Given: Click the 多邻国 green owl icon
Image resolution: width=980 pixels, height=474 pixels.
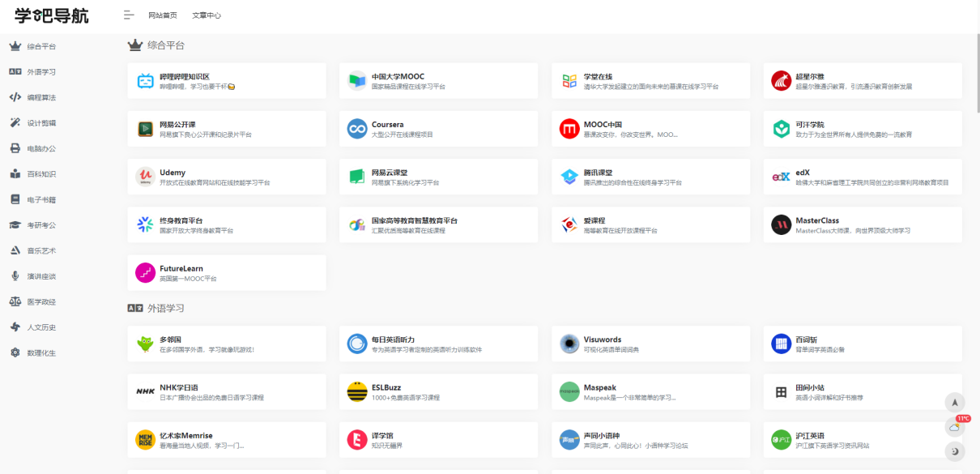Looking at the screenshot, I should coord(145,344).
